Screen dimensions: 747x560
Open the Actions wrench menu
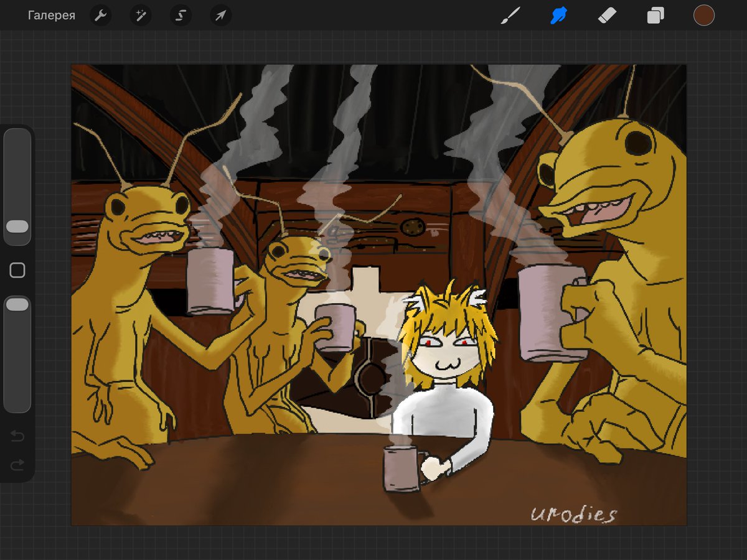point(100,16)
